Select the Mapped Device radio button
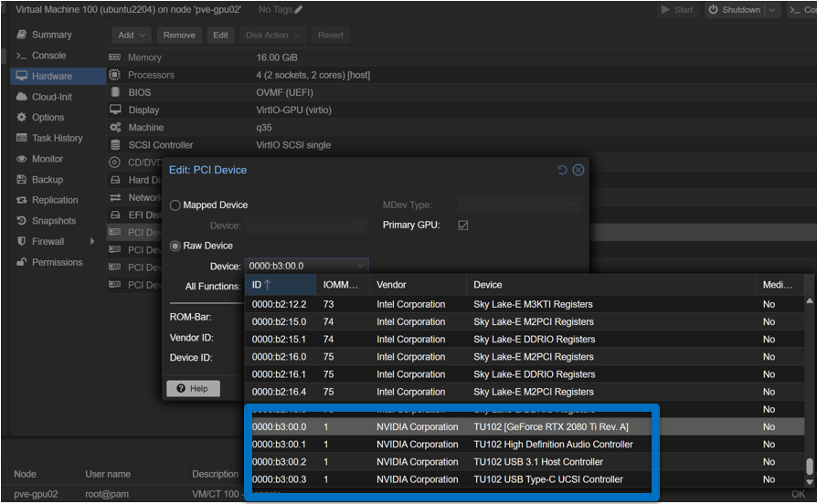 pyautogui.click(x=175, y=205)
